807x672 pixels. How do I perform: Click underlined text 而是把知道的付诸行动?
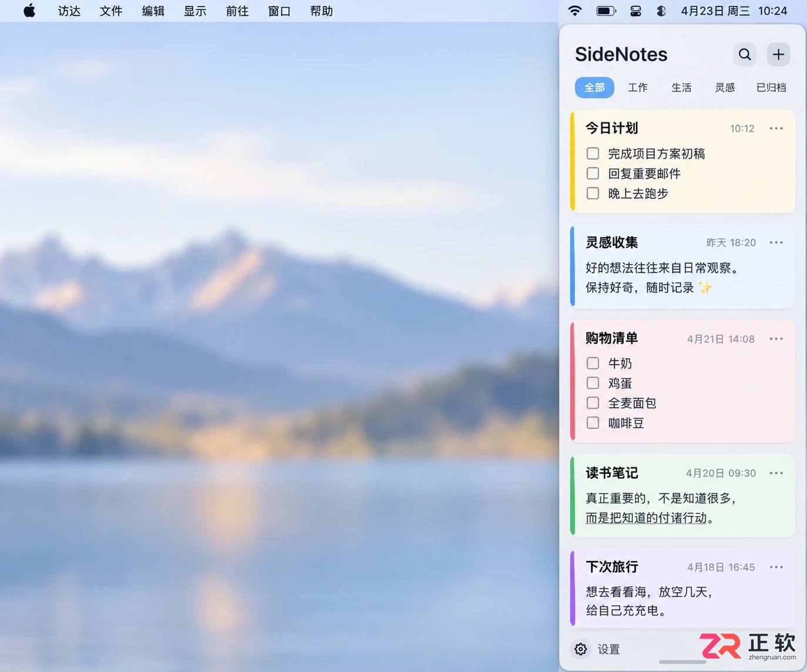coord(646,518)
